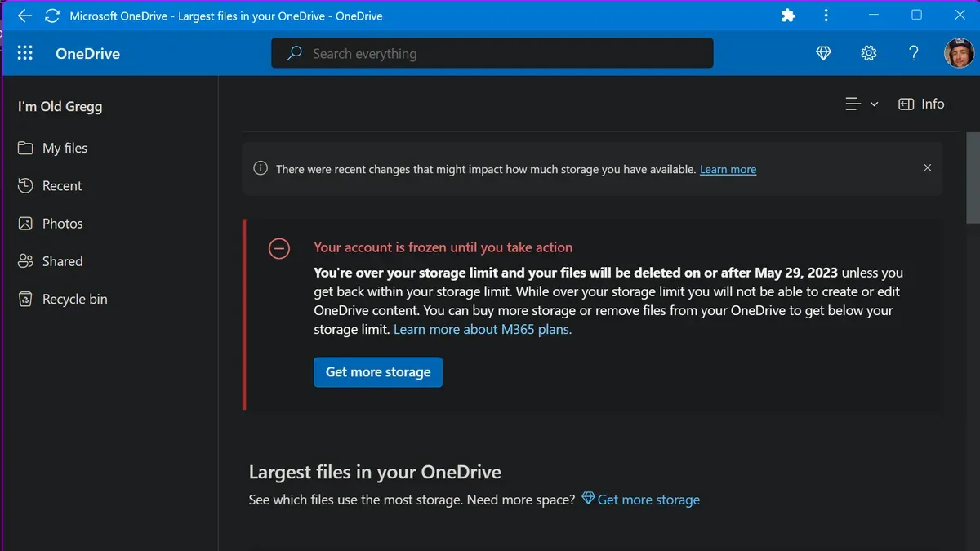The image size is (980, 551).
Task: Open Learn more about M365 plans
Action: [x=483, y=329]
